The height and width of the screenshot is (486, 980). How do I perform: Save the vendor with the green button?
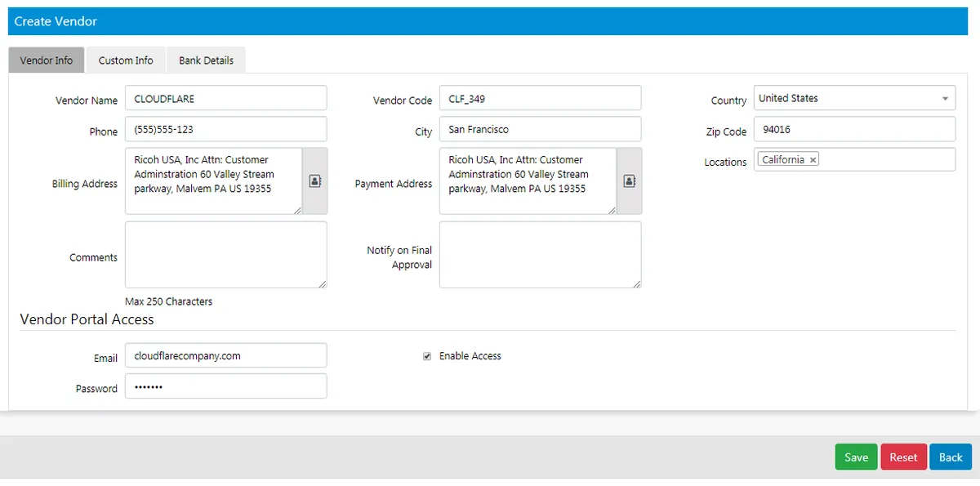856,457
